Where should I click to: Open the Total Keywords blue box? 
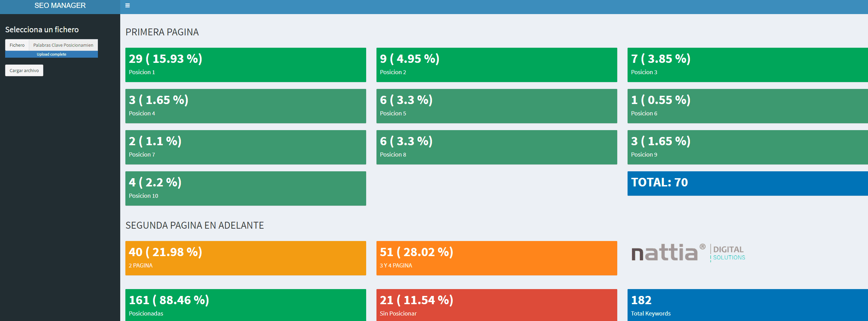pyautogui.click(x=747, y=305)
